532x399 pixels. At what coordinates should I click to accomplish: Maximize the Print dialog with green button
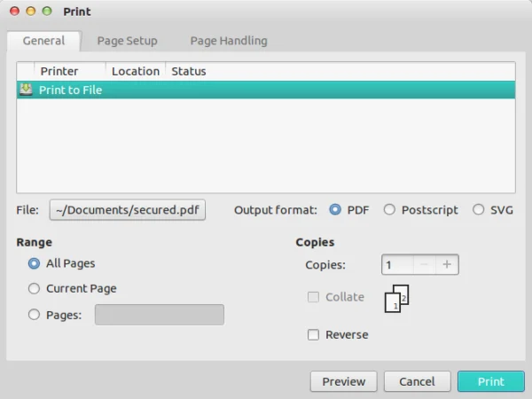coord(47,12)
